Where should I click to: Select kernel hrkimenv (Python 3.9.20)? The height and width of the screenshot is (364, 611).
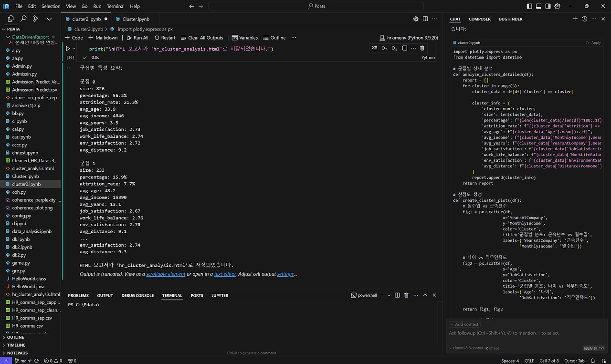point(409,38)
